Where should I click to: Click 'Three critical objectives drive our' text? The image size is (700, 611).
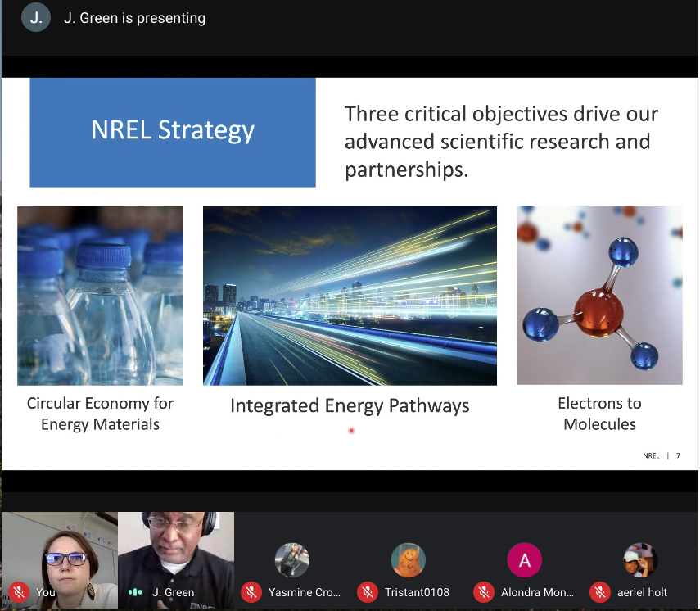[x=501, y=114]
